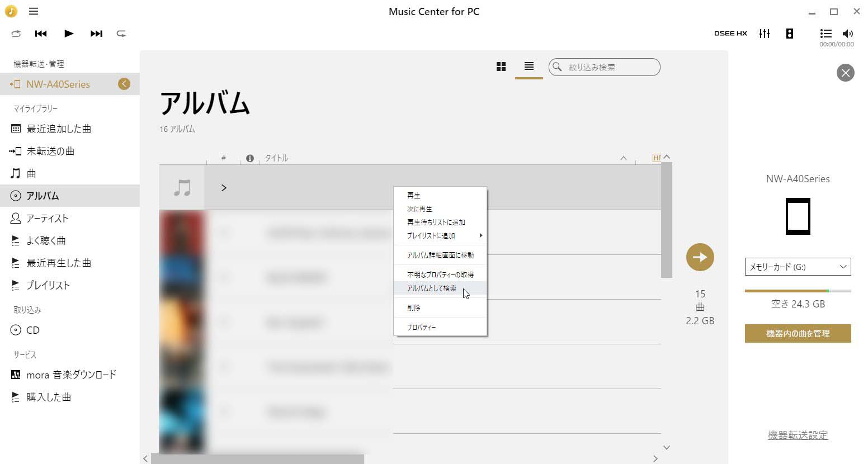Open the equalizer settings icon

point(765,34)
